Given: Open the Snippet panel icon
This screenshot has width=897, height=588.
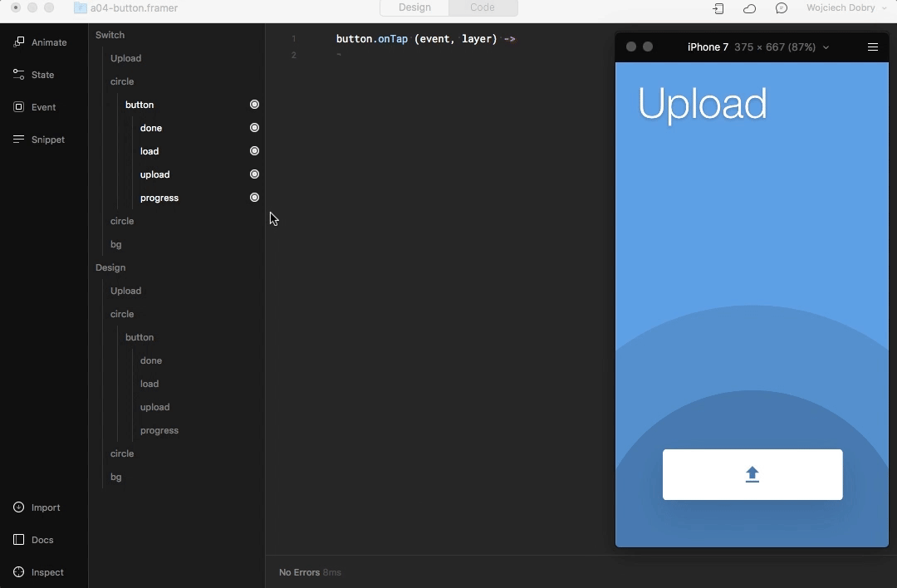Looking at the screenshot, I should click(x=19, y=139).
